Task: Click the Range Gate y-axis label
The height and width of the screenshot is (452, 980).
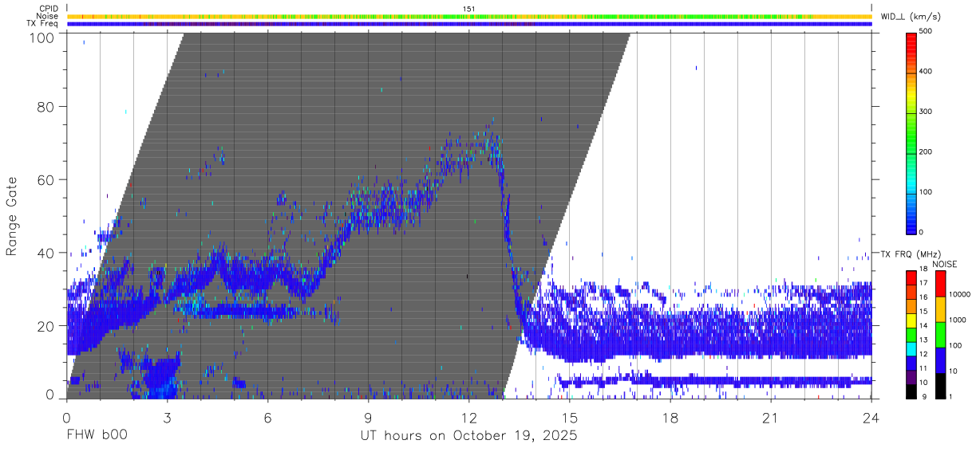Action: pyautogui.click(x=12, y=216)
